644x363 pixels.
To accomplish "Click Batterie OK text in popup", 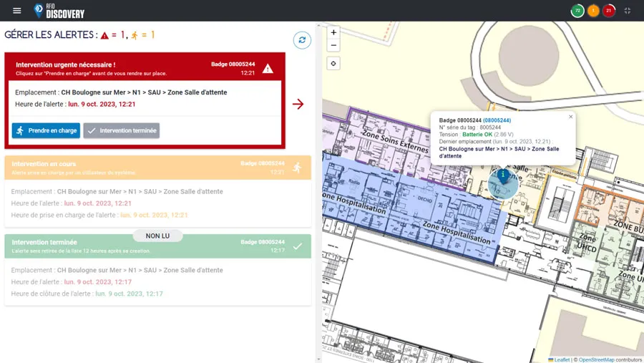I will click(477, 135).
